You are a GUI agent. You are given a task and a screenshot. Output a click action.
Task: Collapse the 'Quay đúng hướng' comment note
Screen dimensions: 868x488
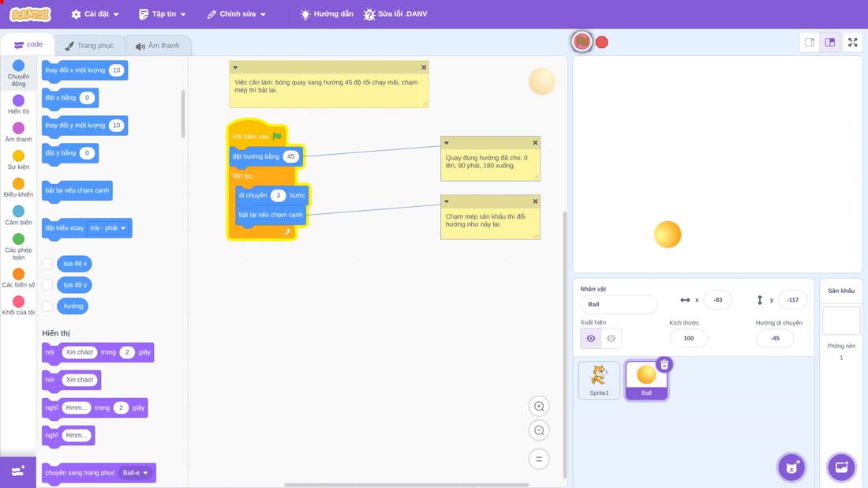pyautogui.click(x=446, y=143)
